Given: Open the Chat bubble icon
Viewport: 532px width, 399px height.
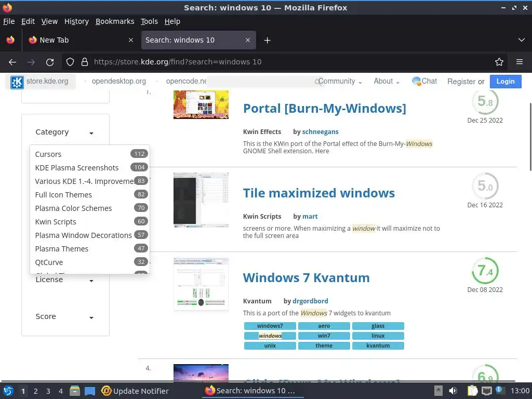Looking at the screenshot, I should pyautogui.click(x=416, y=81).
